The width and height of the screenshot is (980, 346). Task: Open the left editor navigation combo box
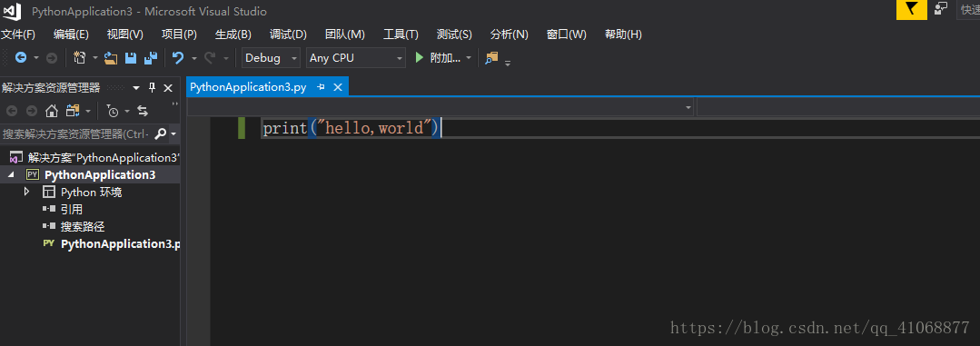(441, 108)
